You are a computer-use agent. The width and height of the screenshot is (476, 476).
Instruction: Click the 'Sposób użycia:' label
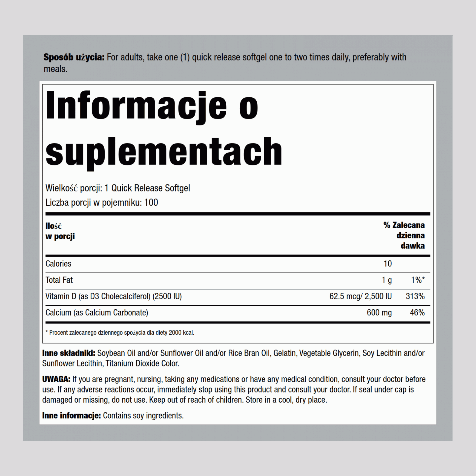click(x=74, y=57)
